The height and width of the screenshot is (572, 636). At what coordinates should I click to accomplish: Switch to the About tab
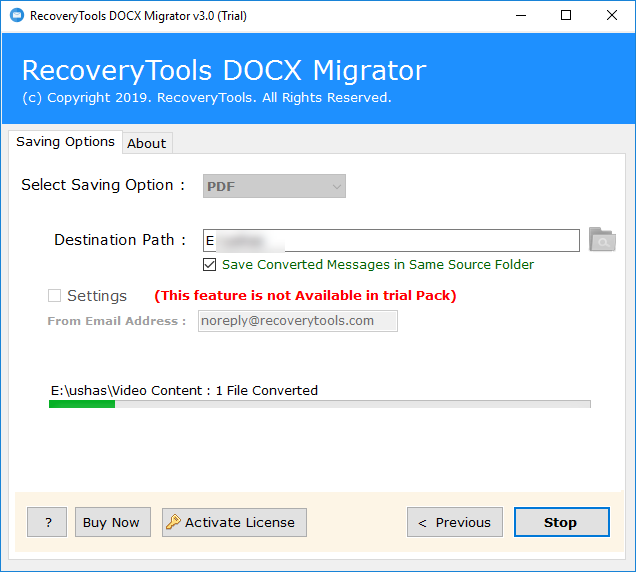click(x=147, y=143)
